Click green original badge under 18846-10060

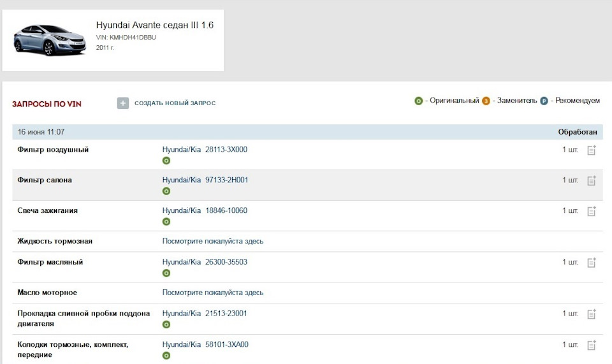click(166, 222)
